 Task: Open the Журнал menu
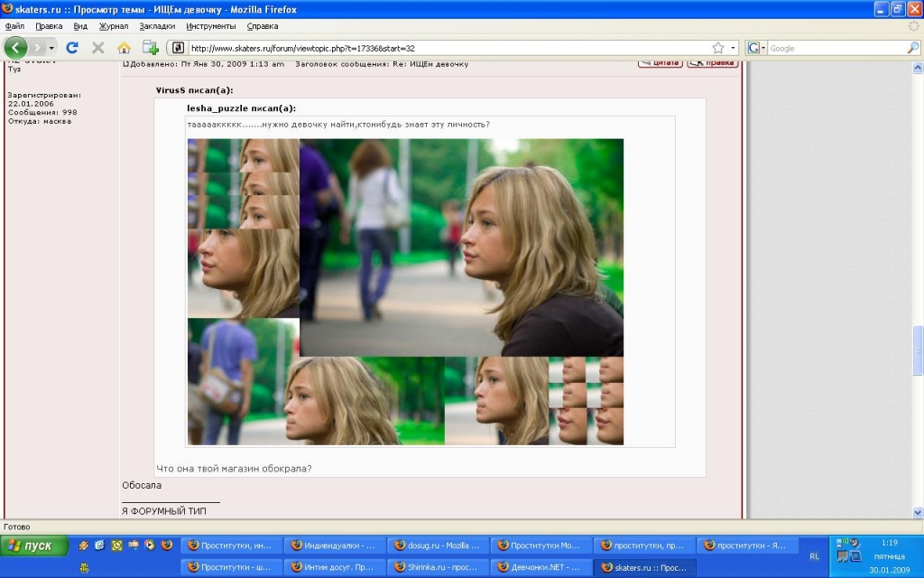point(114,26)
